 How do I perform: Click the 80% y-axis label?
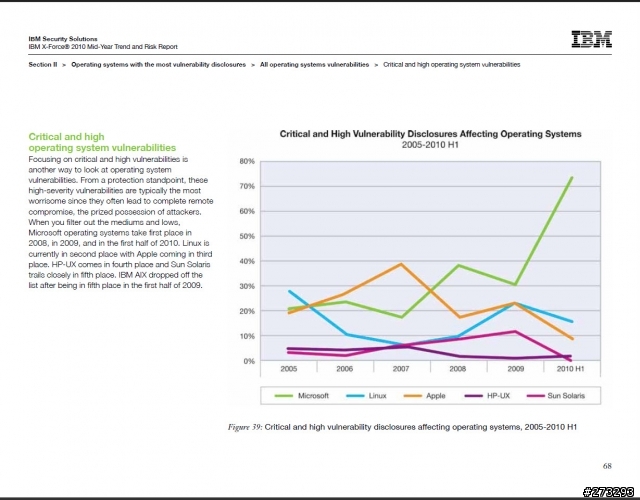pos(247,161)
